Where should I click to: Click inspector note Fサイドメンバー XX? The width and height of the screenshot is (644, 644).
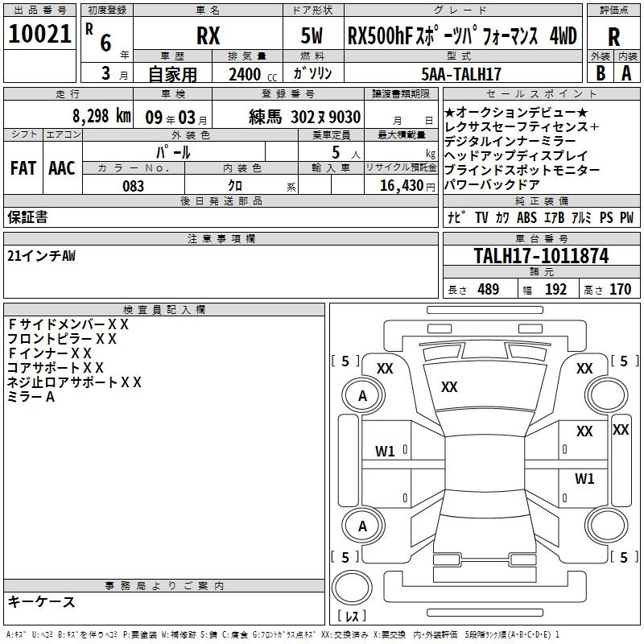click(68, 324)
